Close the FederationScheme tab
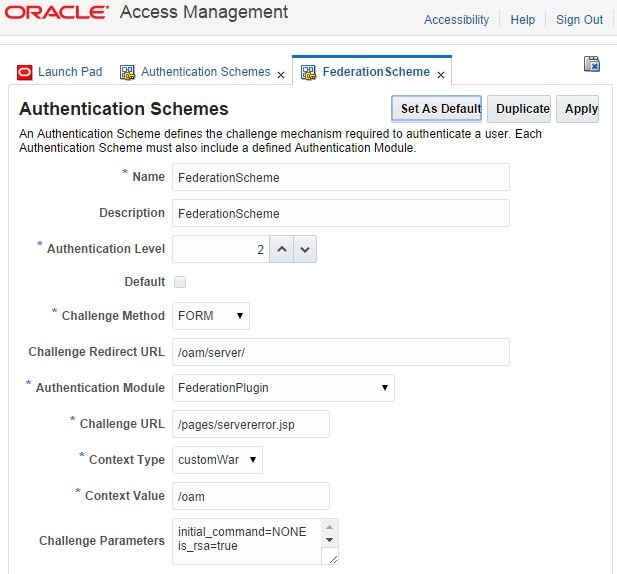The width and height of the screenshot is (617, 574). pyautogui.click(x=441, y=75)
